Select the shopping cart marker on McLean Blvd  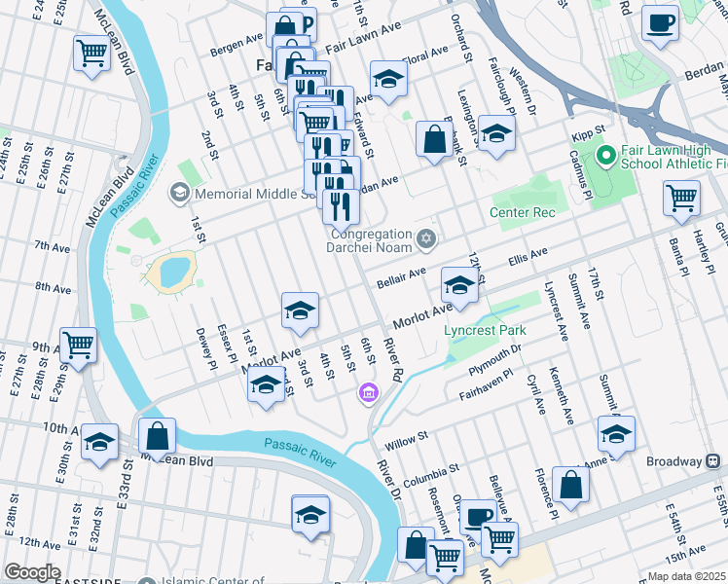tap(91, 56)
